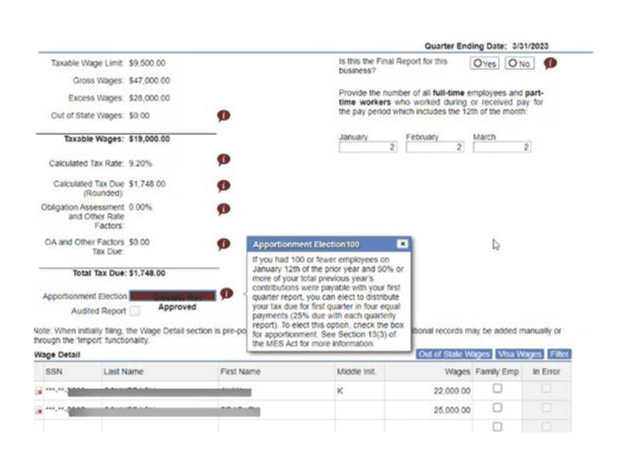Click the Out of State Wages button
630x466 pixels.
[454, 354]
